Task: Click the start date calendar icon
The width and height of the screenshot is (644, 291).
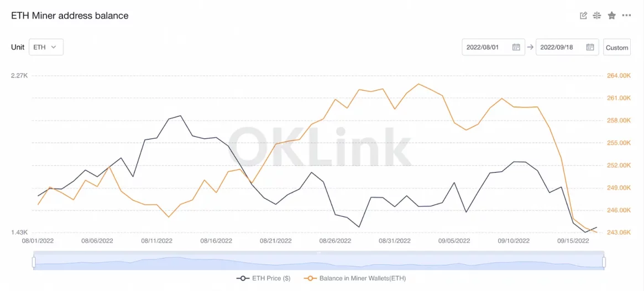Action: [516, 48]
